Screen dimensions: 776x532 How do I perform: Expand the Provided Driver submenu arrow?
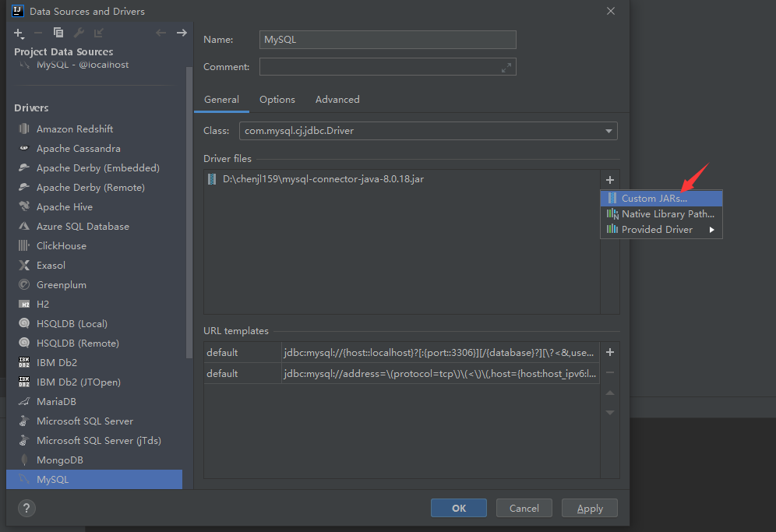click(x=711, y=230)
